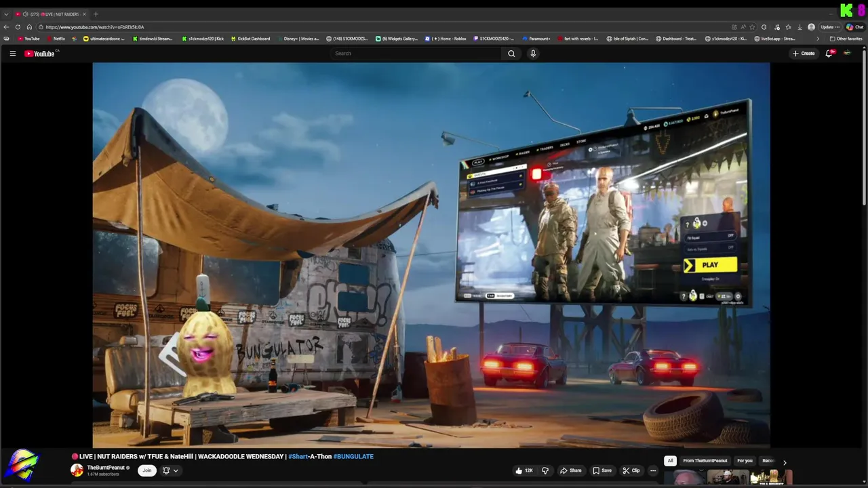
Task: Open the Widgets Gallery bookmark
Action: 397,39
